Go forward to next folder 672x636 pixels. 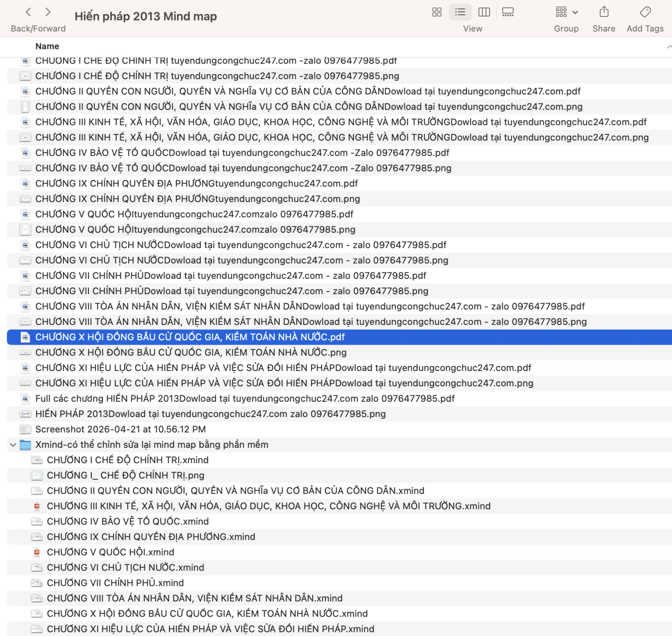[x=48, y=12]
